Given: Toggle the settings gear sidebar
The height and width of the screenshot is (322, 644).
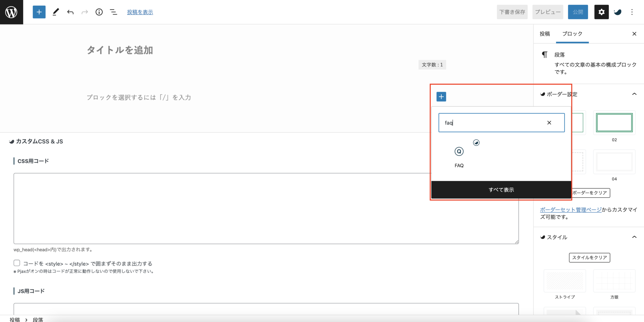Looking at the screenshot, I should pyautogui.click(x=601, y=12).
